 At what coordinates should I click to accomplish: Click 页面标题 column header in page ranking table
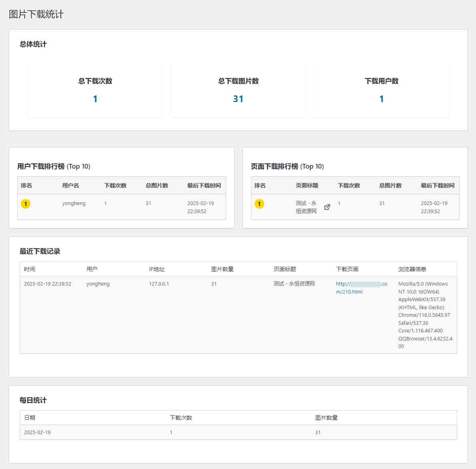pyautogui.click(x=307, y=185)
